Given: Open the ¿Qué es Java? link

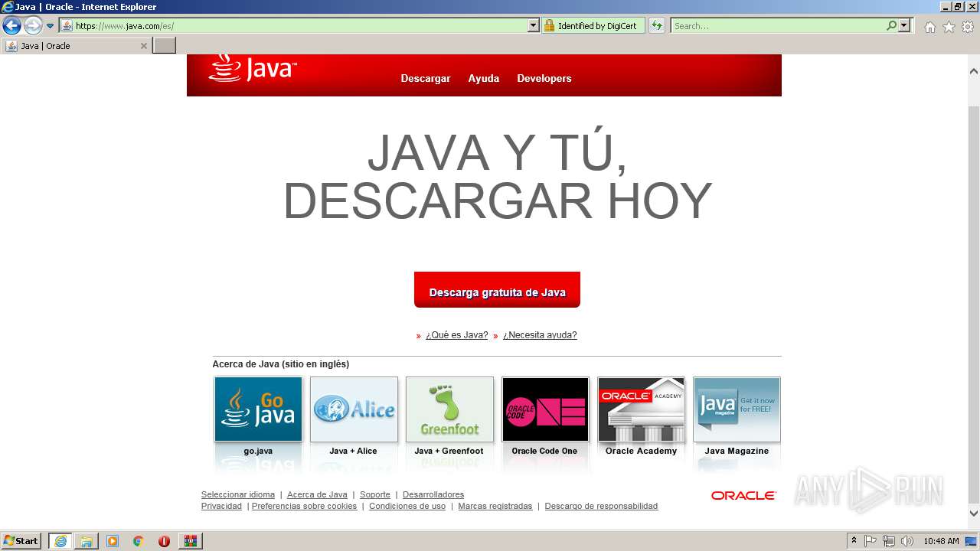Looking at the screenshot, I should (456, 335).
